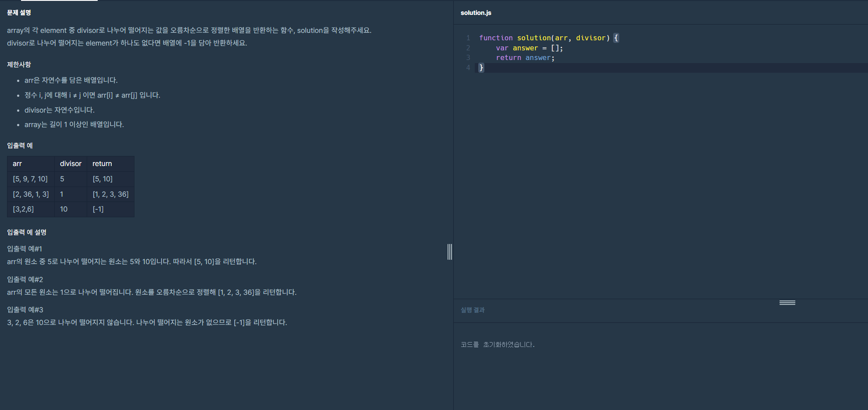Screen dimensions: 868x410
Task: Click the '입출력 예#2' label
Action: click(25, 279)
